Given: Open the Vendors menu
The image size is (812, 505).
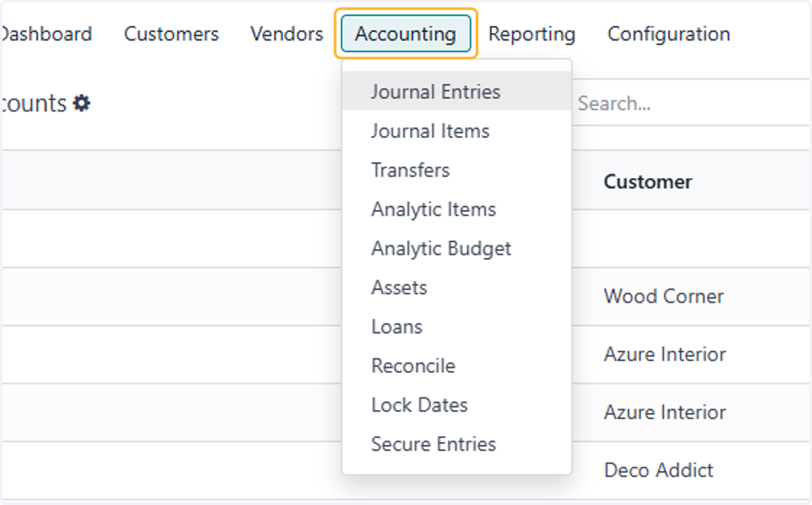Looking at the screenshot, I should [x=287, y=34].
